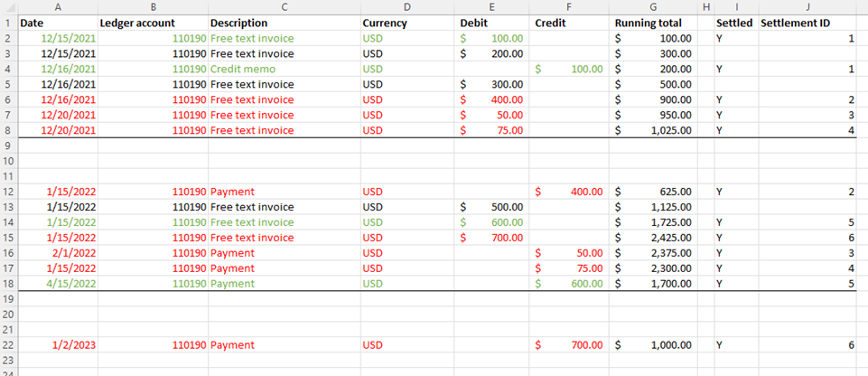Select column A header
This screenshot has height=376, width=868.
tap(58, 7)
